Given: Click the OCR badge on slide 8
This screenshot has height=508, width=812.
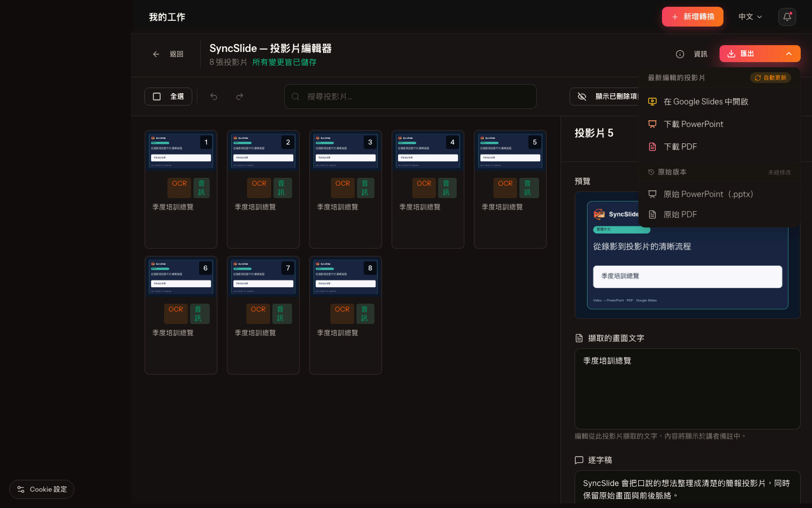Looking at the screenshot, I should [x=342, y=314].
